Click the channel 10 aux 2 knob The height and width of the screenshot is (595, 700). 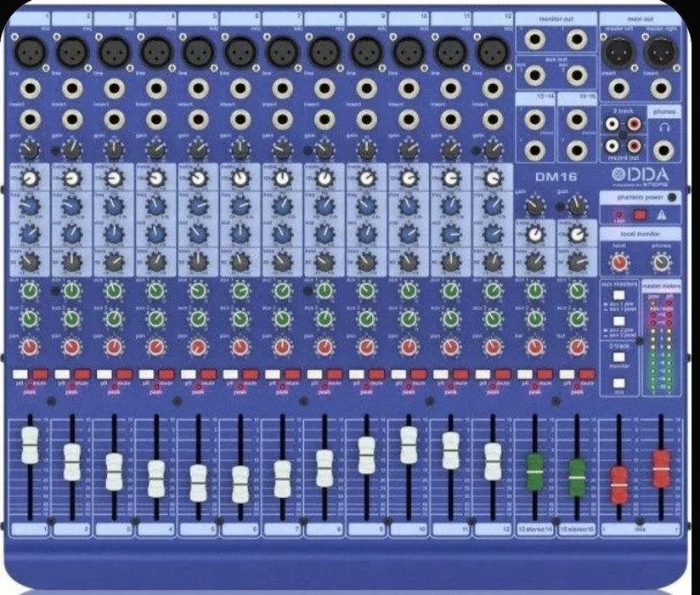(x=409, y=319)
